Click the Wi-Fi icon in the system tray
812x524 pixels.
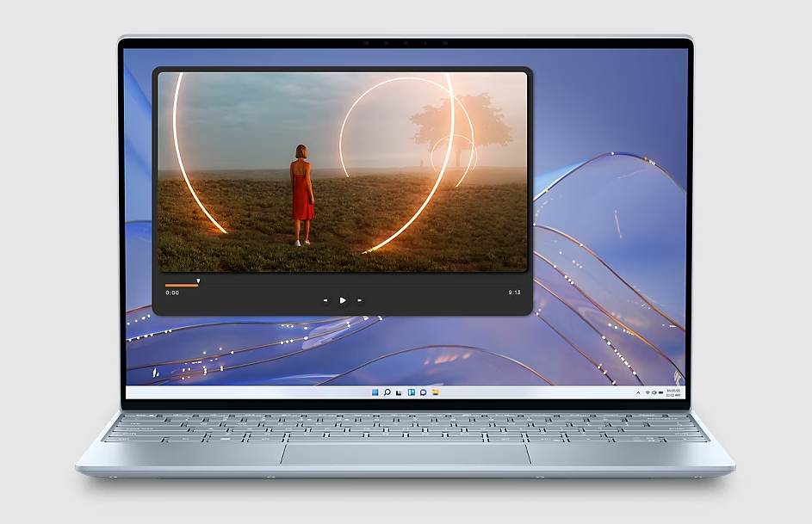(x=648, y=392)
